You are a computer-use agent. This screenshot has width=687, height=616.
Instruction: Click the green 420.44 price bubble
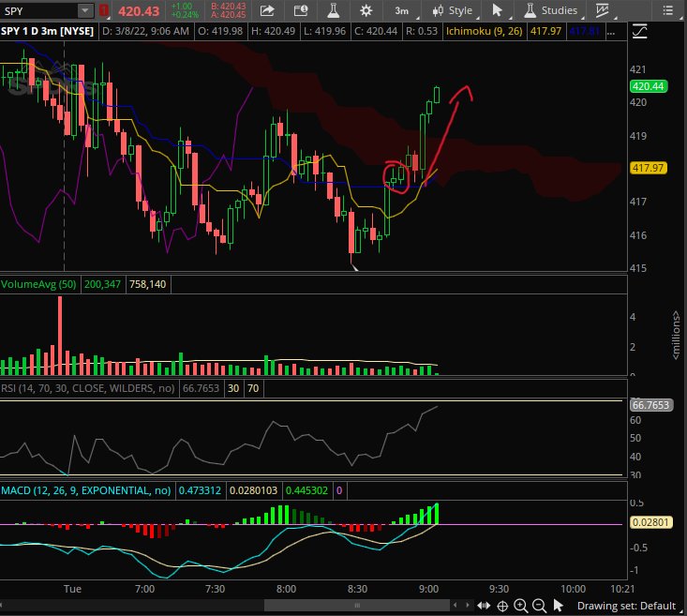click(648, 86)
